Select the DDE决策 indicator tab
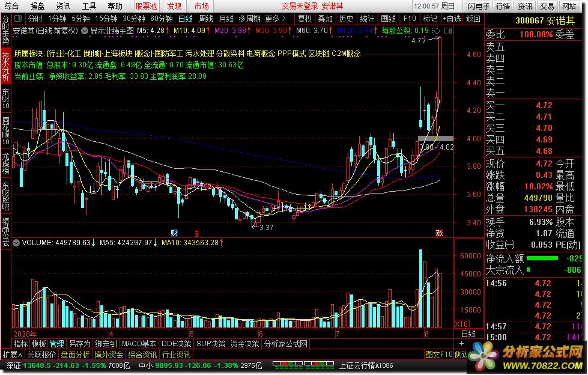 coord(176,344)
